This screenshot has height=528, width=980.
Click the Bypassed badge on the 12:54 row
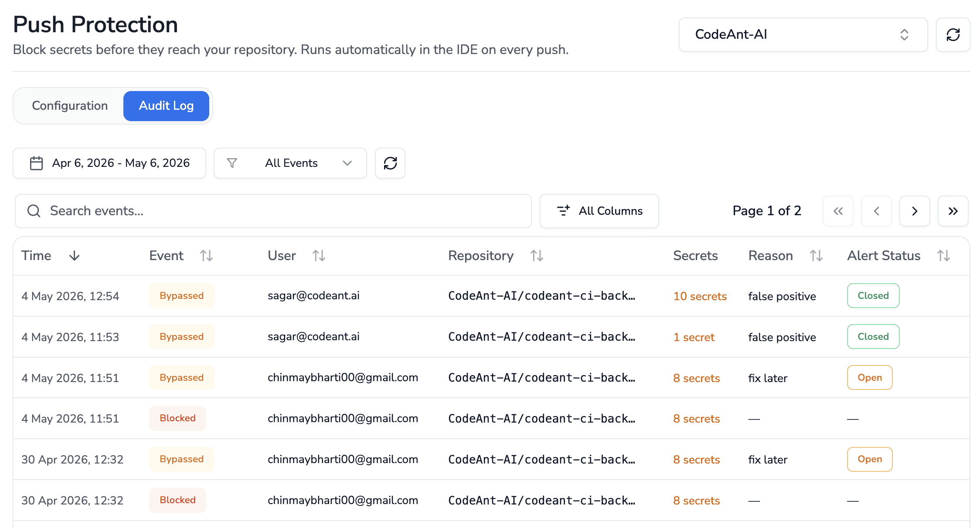[181, 296]
